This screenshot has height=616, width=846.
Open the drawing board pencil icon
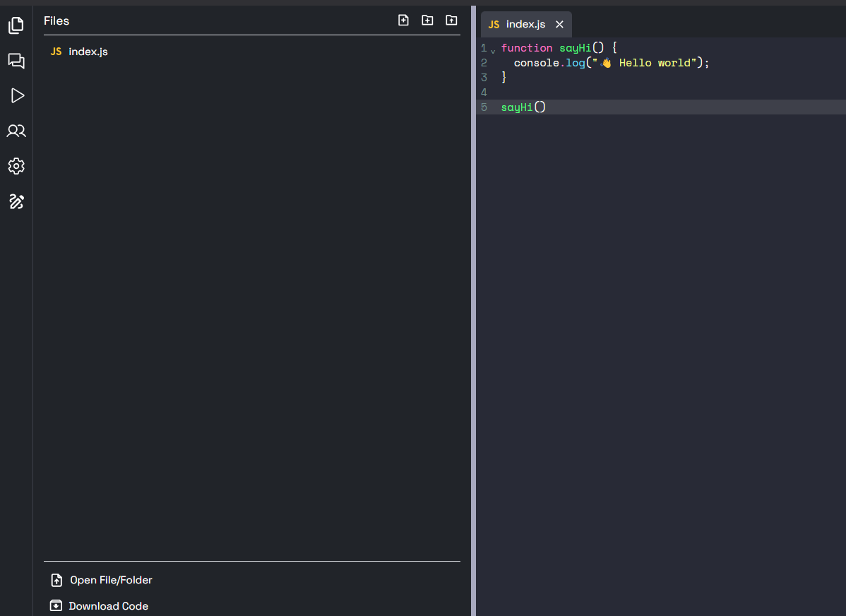(x=16, y=202)
